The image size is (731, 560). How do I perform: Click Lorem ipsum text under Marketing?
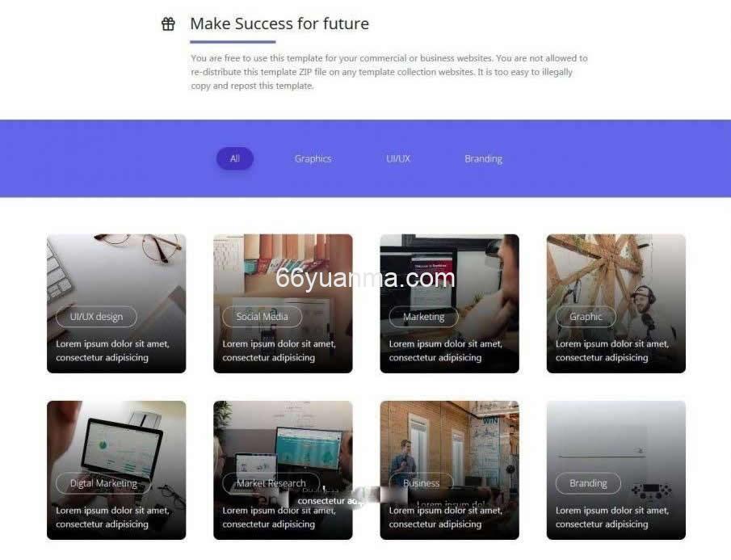coord(446,351)
